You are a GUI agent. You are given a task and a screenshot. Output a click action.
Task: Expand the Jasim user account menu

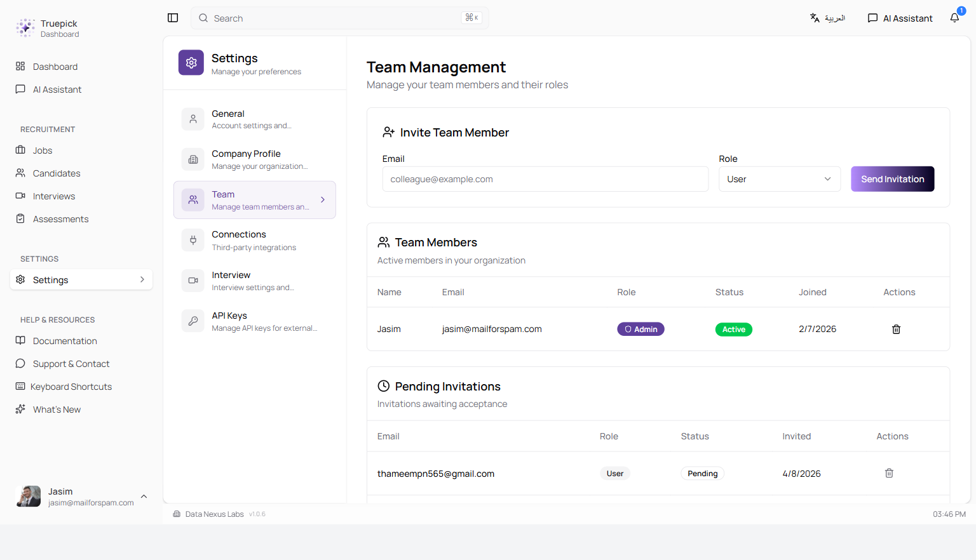[144, 497]
